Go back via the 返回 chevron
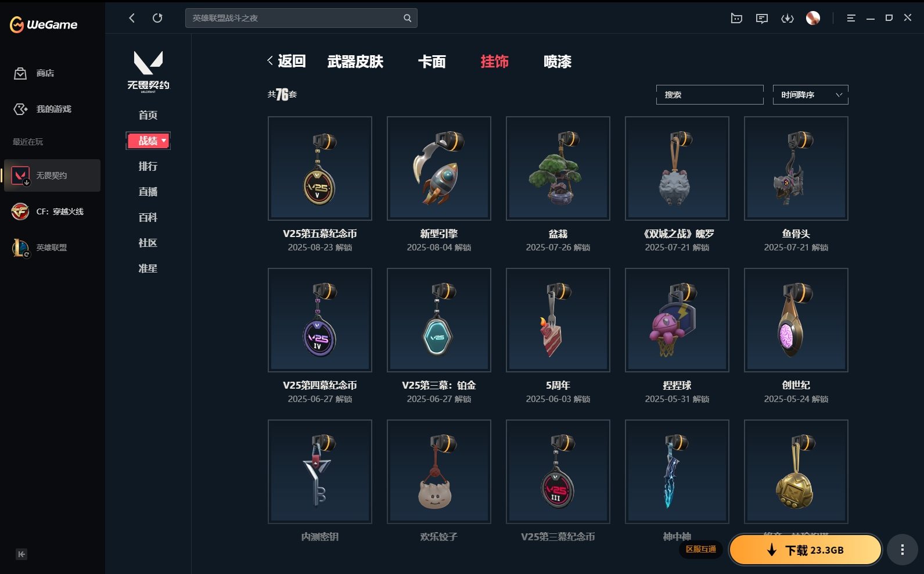This screenshot has width=924, height=574. [286, 61]
